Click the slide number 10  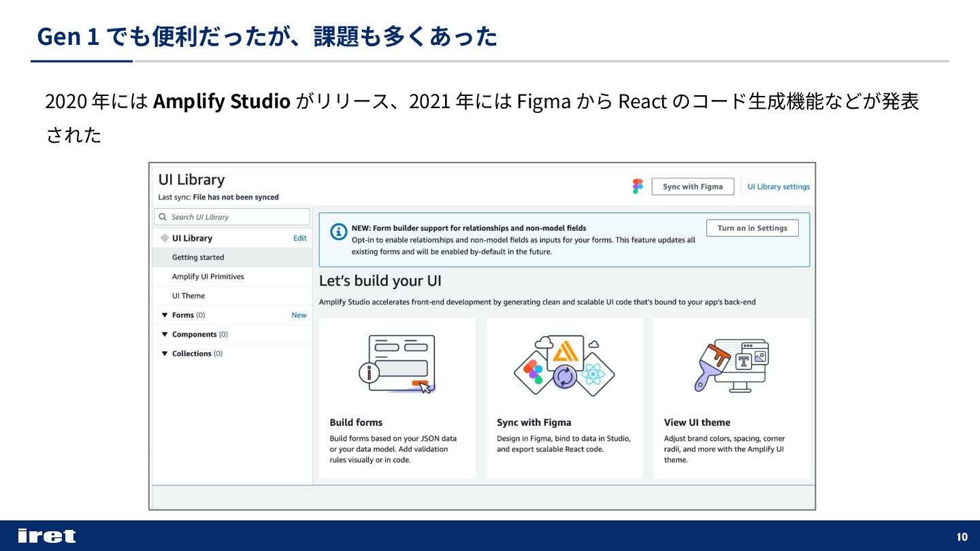coord(962,537)
